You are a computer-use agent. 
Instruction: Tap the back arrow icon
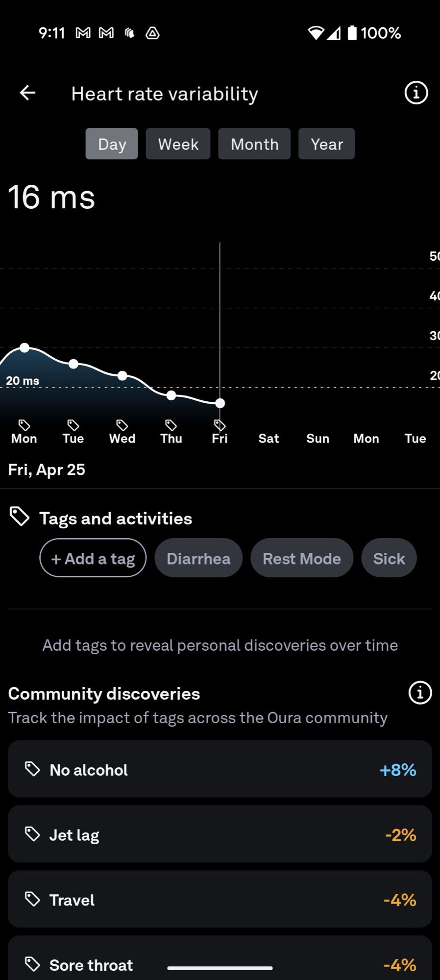27,93
